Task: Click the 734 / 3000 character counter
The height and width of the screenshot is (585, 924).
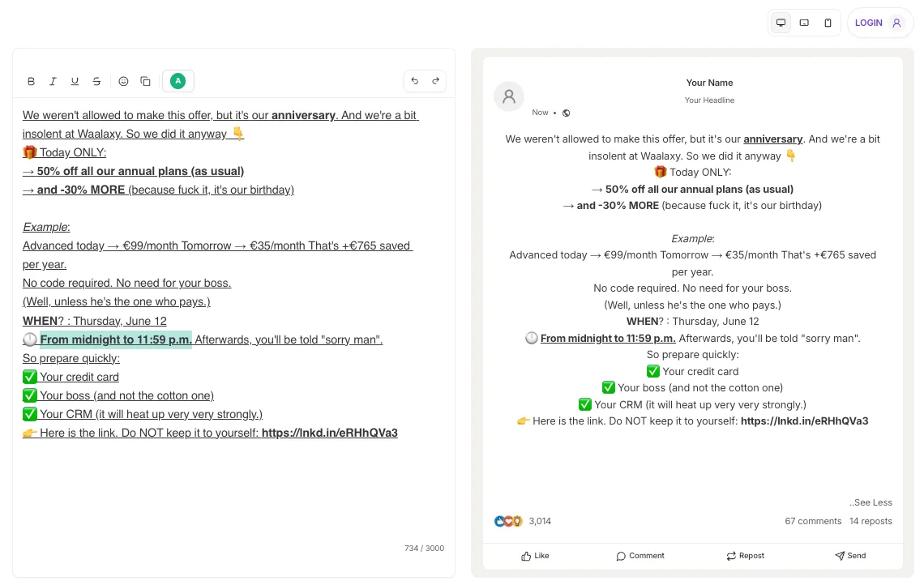Action: tap(424, 549)
